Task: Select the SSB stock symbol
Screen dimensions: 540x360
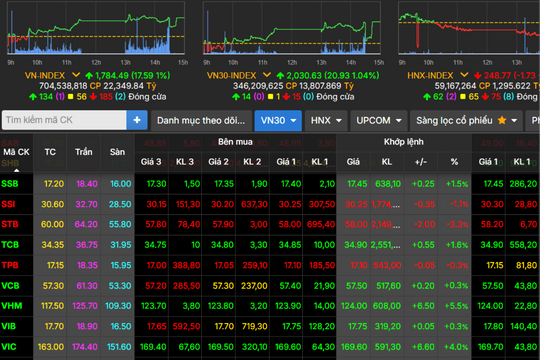Action: [10, 184]
